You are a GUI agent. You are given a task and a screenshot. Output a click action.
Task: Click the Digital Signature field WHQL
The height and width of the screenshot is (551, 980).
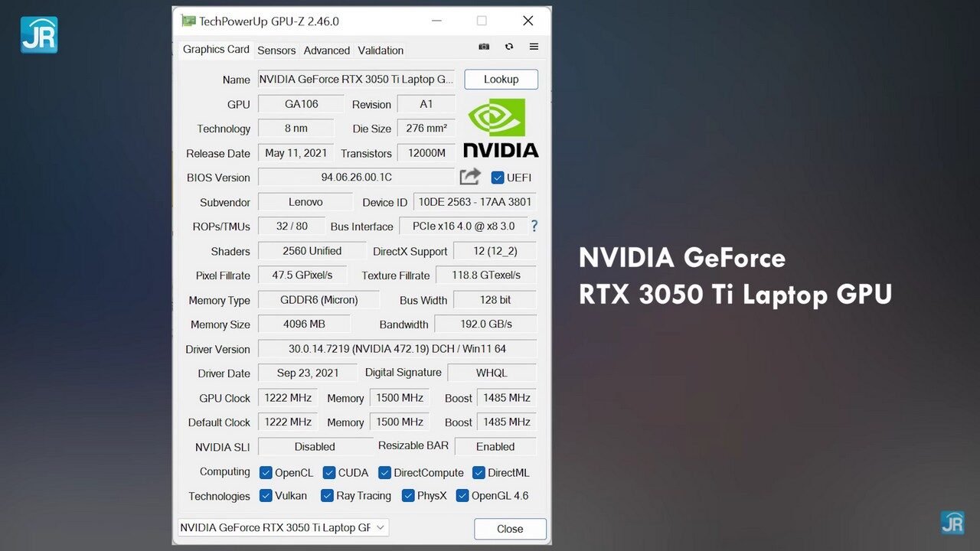492,373
